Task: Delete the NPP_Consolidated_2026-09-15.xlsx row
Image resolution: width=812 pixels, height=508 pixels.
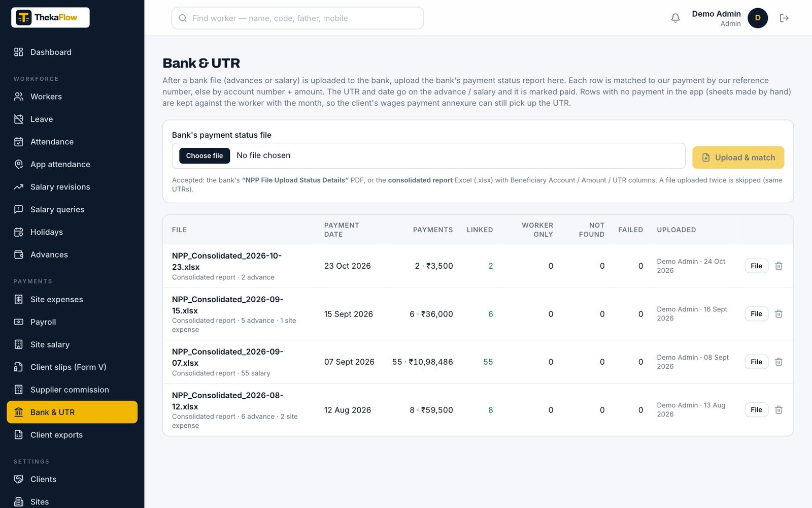Action: point(779,314)
